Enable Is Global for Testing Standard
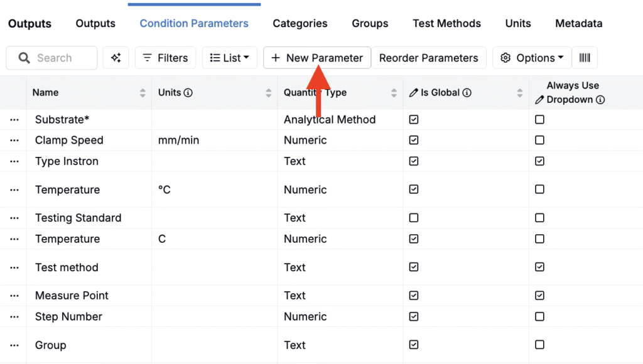 pos(414,218)
